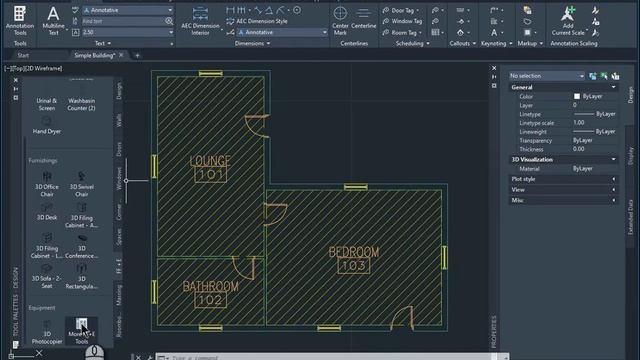Viewport: 640px width, 360px height.
Task: Click the Linetype ByLayer value
Action: 595,114
